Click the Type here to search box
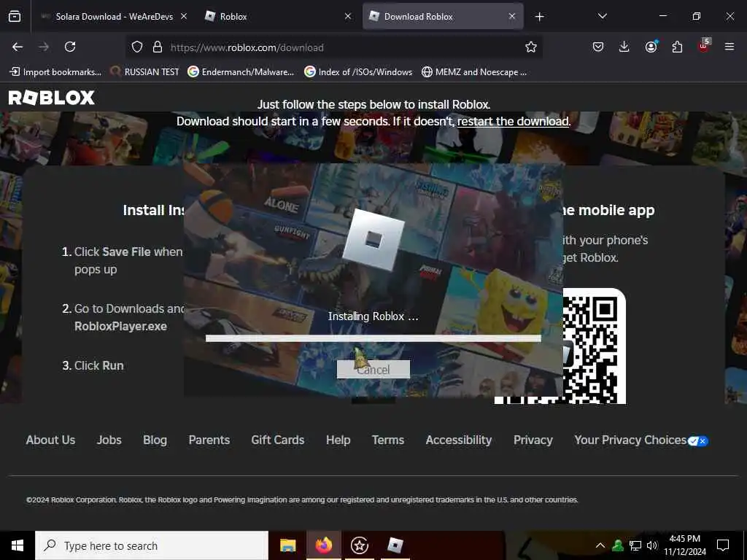Screen dimensions: 747x560 [x=152, y=545]
